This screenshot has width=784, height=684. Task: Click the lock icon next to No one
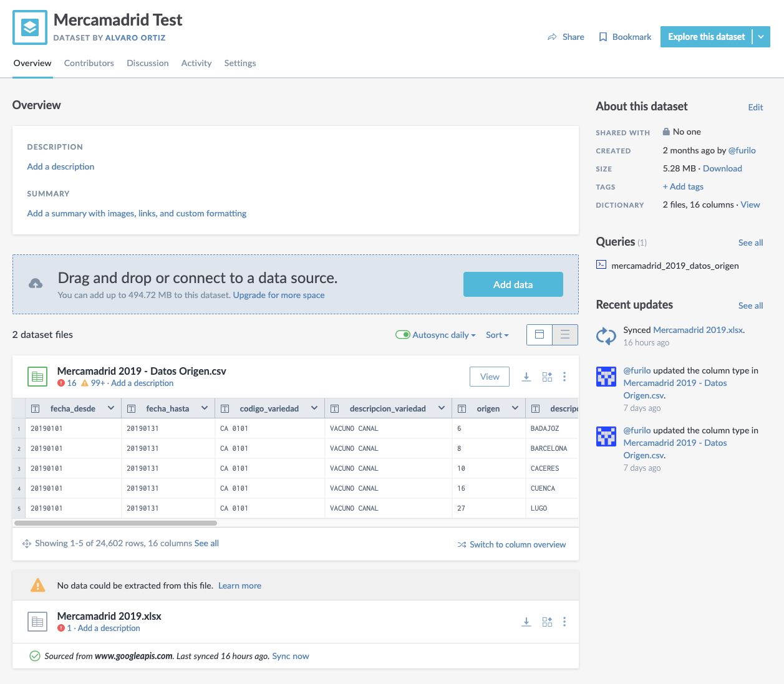666,132
